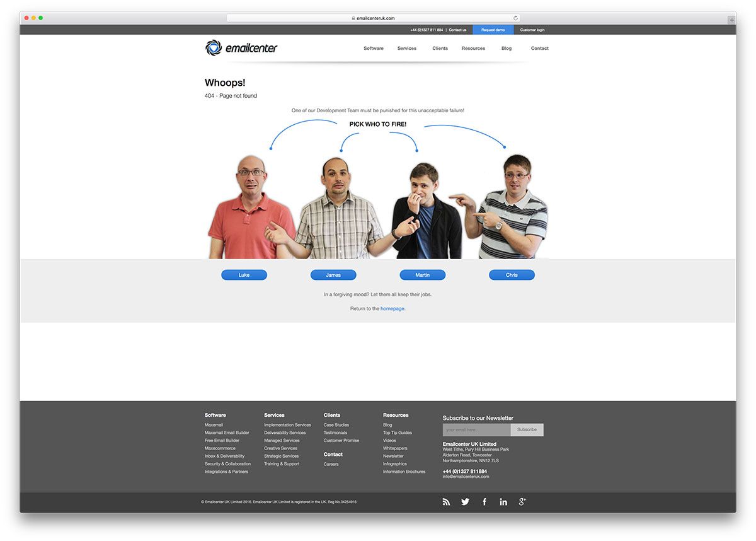Screen dimensions: 756x541
Task: Open Maxemail footer link
Action: [x=214, y=425]
